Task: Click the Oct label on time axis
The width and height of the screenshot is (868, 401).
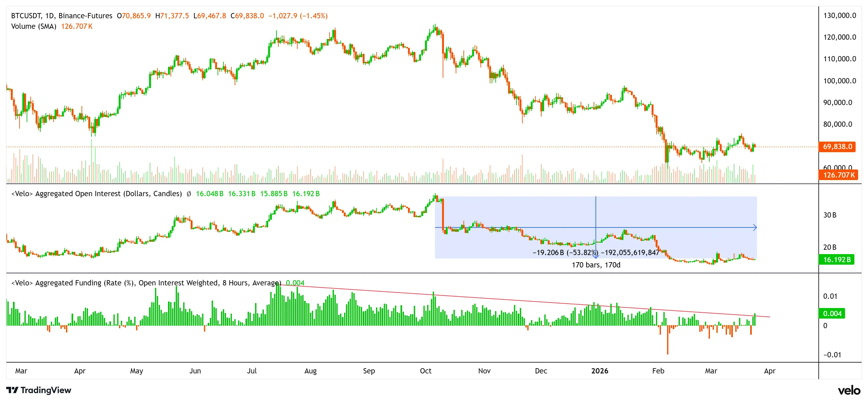Action: 425,371
